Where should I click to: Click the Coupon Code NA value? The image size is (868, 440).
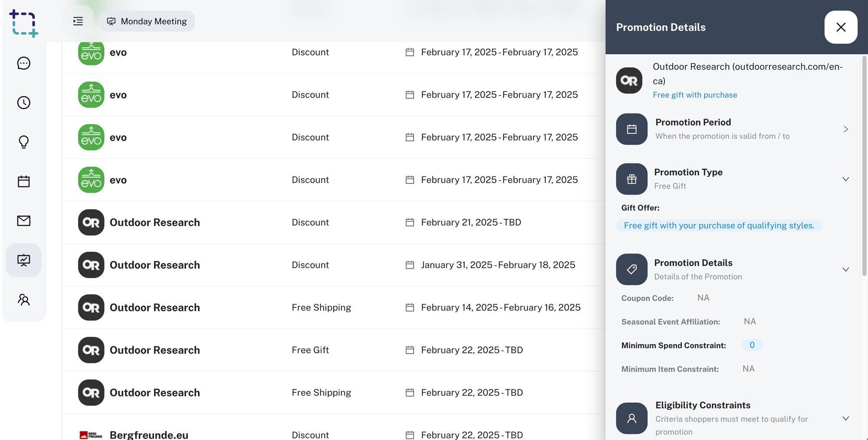(703, 298)
